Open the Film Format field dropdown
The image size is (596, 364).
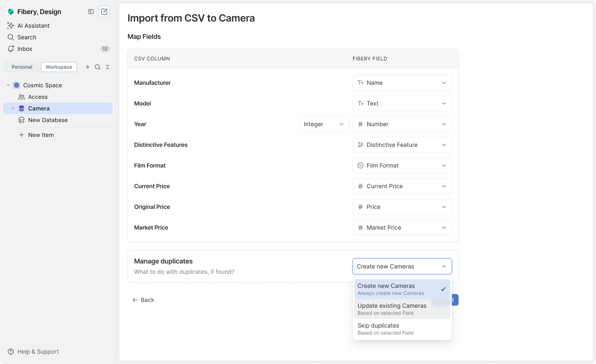point(402,165)
